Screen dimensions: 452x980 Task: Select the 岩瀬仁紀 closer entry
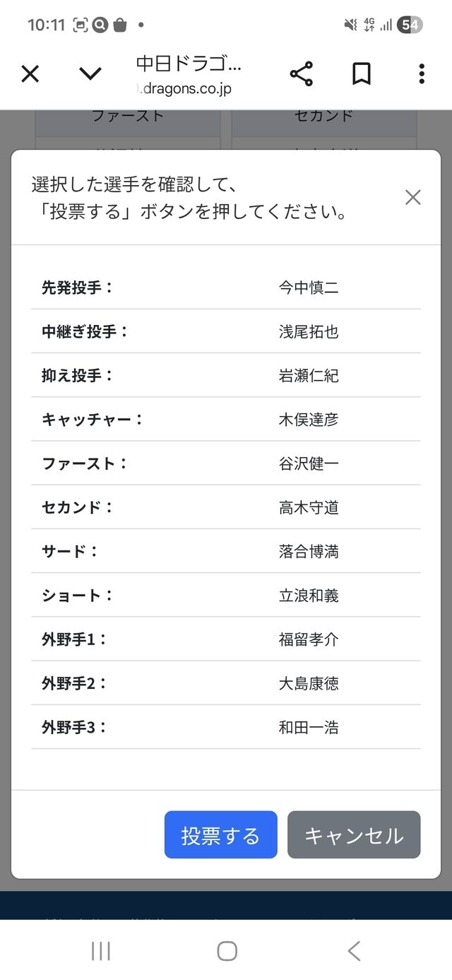(309, 376)
